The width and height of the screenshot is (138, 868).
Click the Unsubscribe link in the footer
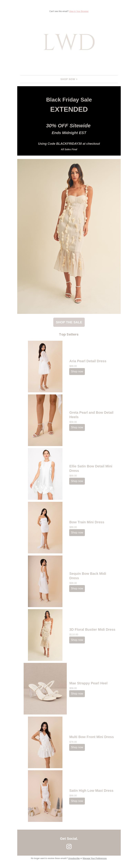click(x=74, y=858)
